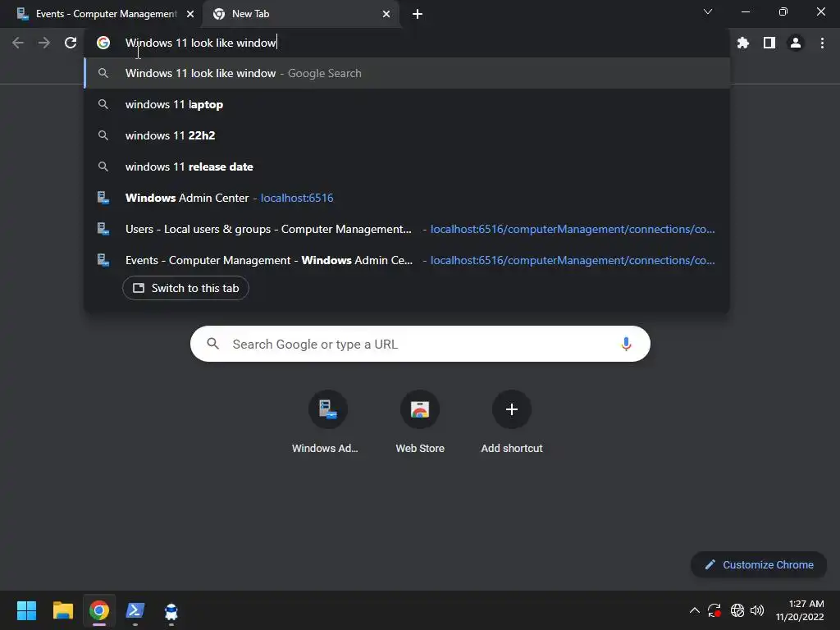
Task: Reload the page with the refresh icon
Action: tap(71, 43)
